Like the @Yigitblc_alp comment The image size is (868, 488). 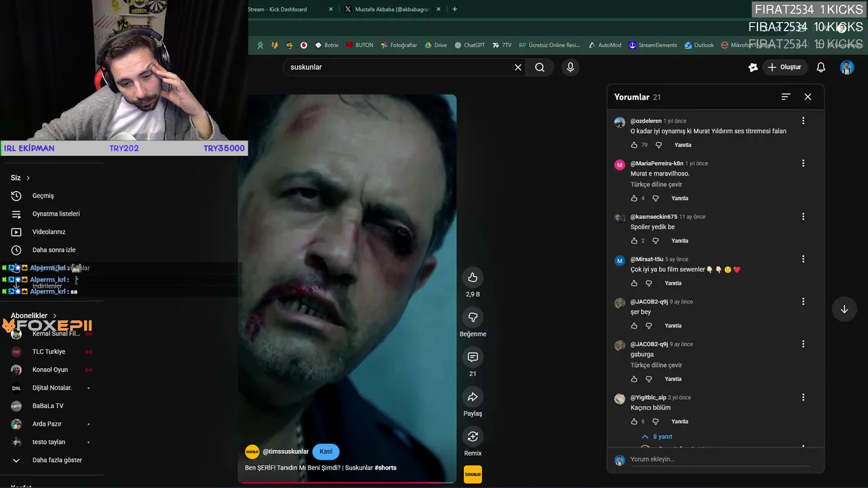pyautogui.click(x=635, y=422)
